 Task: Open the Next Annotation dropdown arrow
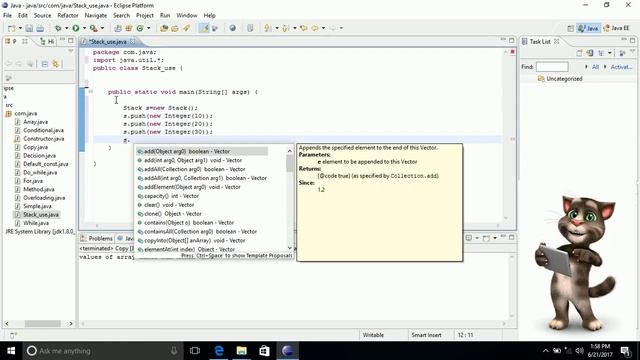(276, 28)
